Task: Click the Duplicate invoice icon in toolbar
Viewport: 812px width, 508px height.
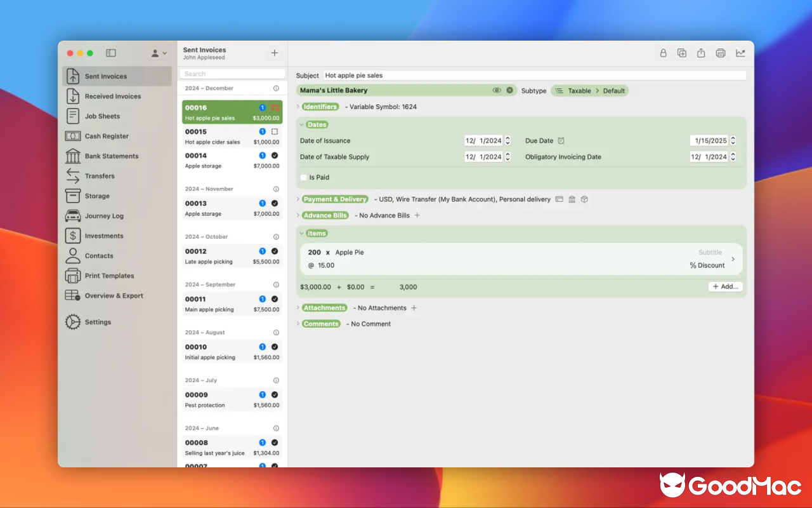Action: click(682, 53)
